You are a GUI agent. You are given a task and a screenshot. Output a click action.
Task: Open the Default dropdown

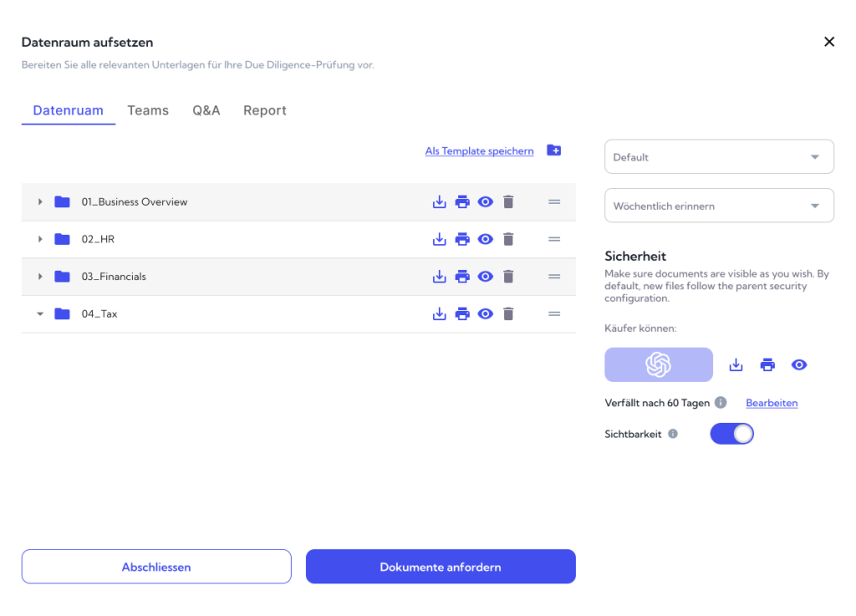click(x=719, y=156)
